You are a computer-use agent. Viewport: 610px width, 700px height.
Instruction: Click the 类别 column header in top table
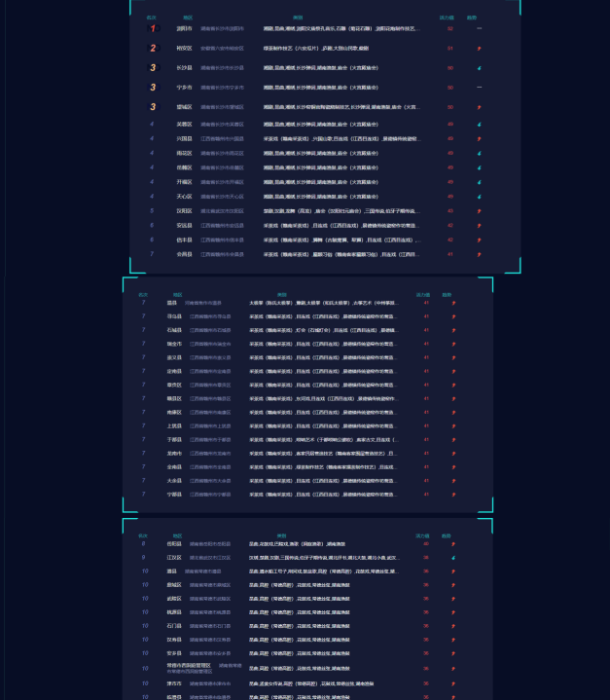tap(297, 18)
